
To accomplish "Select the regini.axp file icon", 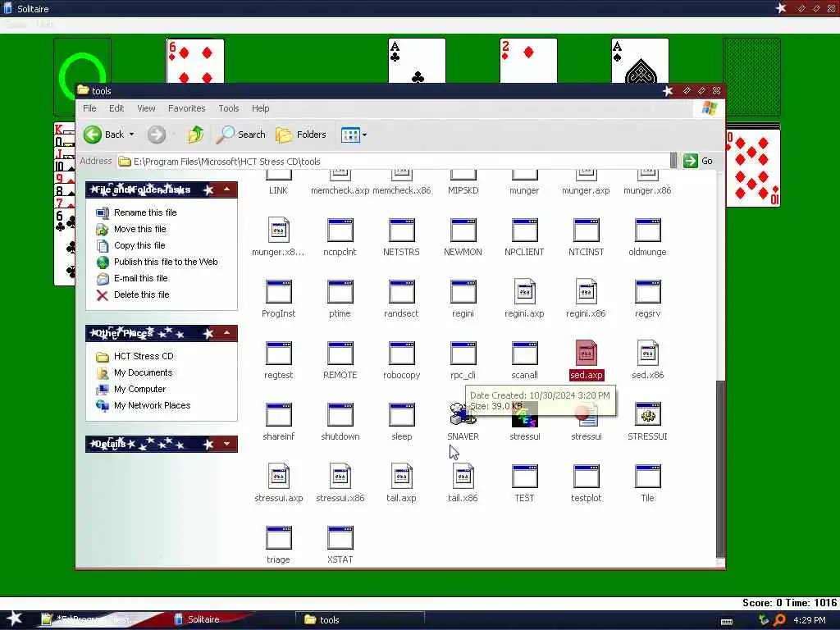I will coord(524,291).
